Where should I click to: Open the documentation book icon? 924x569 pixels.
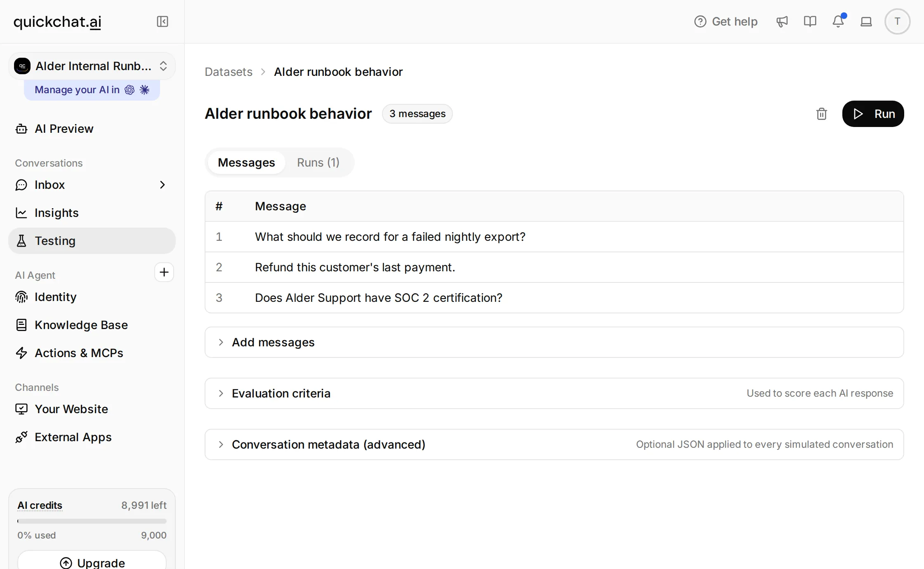coord(810,21)
